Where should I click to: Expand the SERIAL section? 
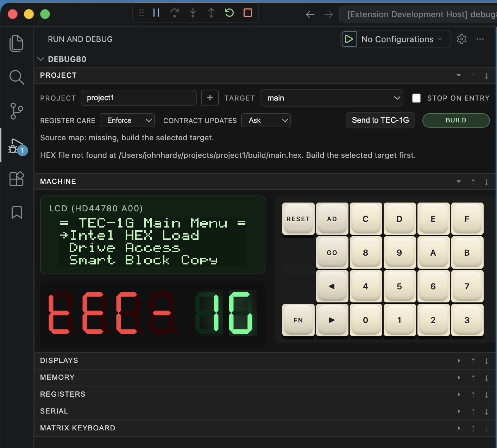point(459,411)
